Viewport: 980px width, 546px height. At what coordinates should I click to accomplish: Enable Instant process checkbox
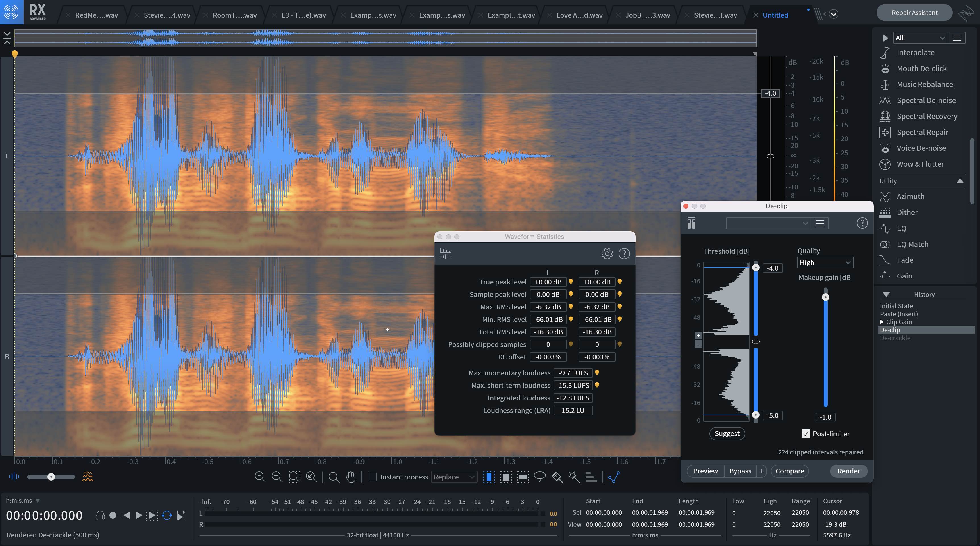[x=373, y=477]
